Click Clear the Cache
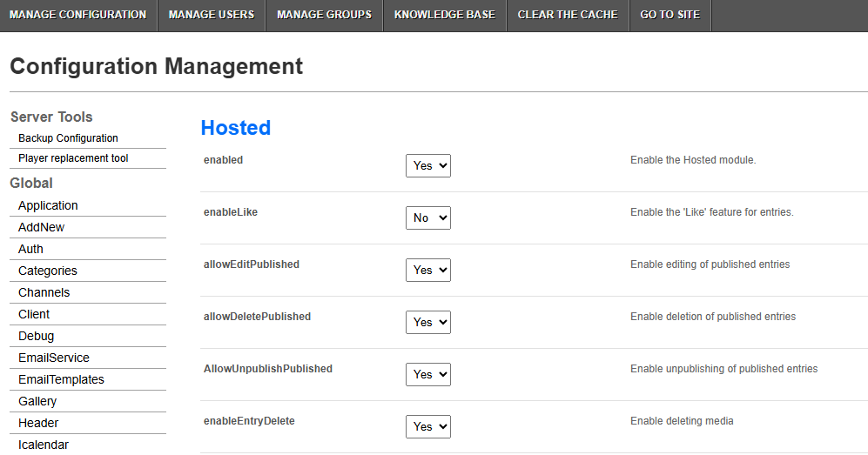Image resolution: width=868 pixels, height=455 pixels. (568, 15)
